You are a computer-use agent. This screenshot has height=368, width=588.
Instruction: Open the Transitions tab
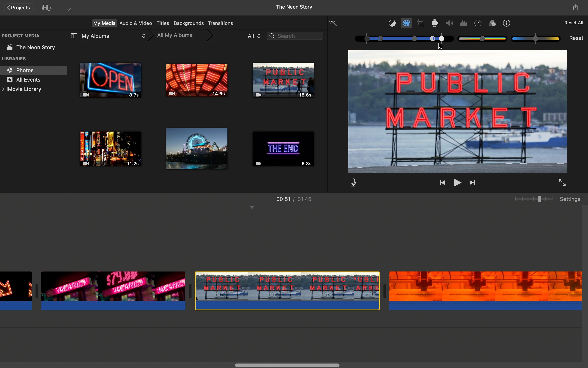click(x=220, y=23)
